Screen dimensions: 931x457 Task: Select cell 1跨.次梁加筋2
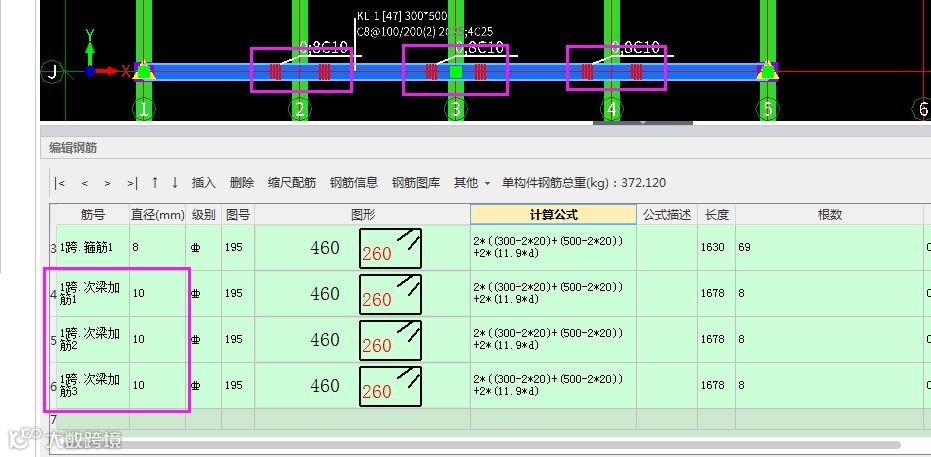click(93, 339)
